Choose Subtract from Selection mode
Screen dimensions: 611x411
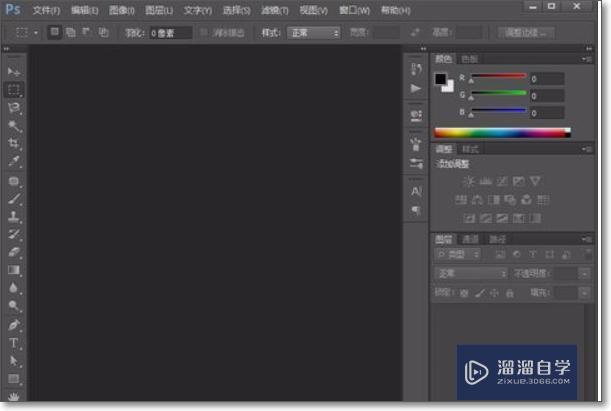[87, 32]
